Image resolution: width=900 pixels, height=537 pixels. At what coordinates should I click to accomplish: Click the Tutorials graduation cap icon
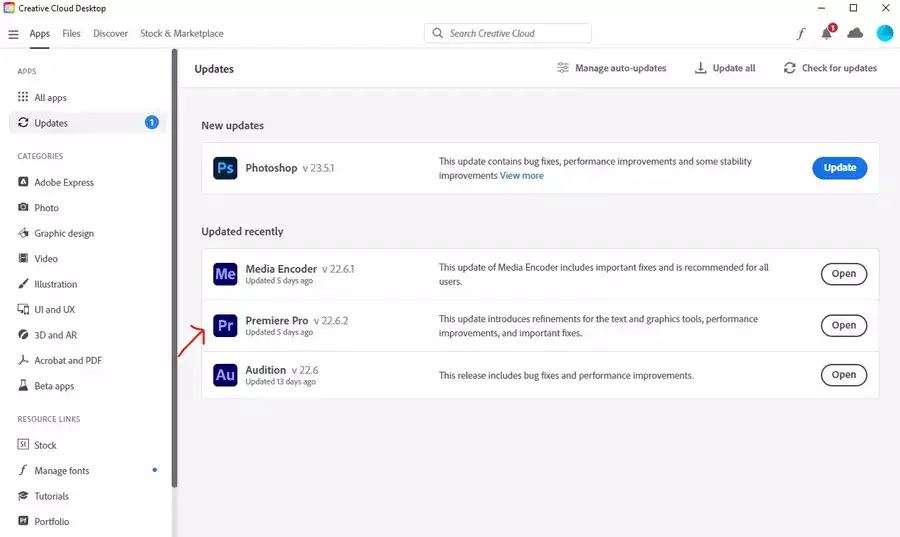click(x=23, y=496)
